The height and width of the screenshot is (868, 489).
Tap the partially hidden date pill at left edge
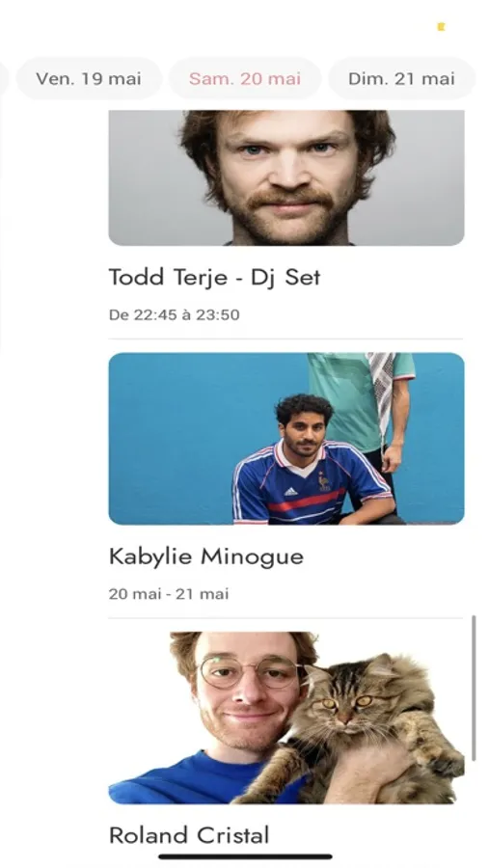tap(3, 79)
